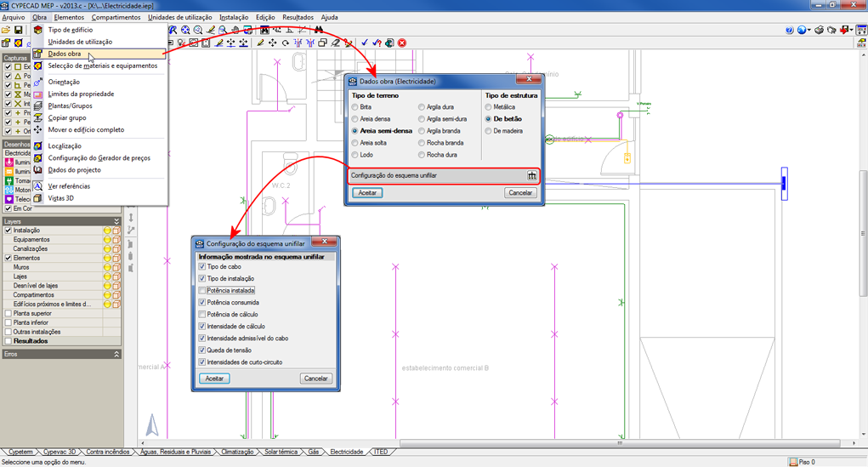Collapse the Layers panel header
Screen dimensions: 868x467
(x=116, y=221)
